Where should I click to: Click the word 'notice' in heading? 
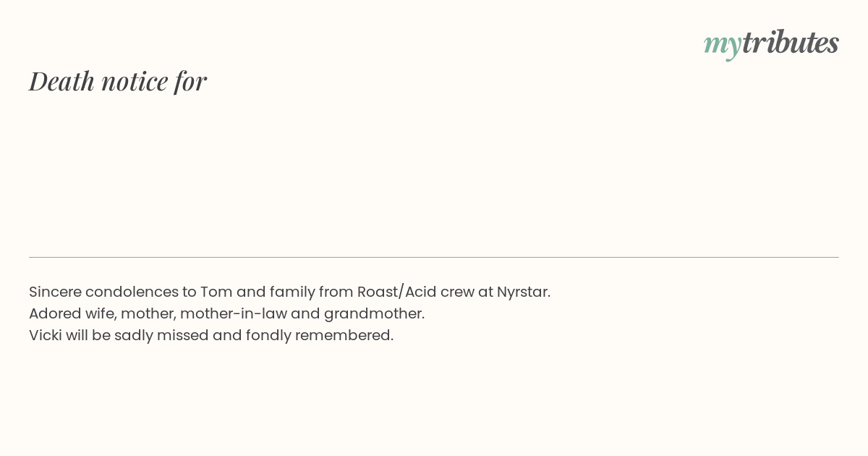pyautogui.click(x=135, y=81)
